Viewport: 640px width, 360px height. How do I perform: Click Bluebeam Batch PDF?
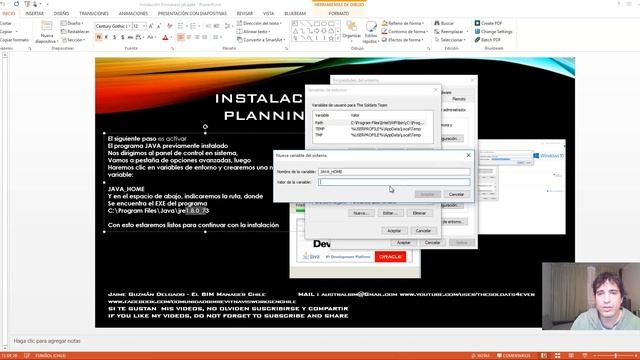coord(487,40)
